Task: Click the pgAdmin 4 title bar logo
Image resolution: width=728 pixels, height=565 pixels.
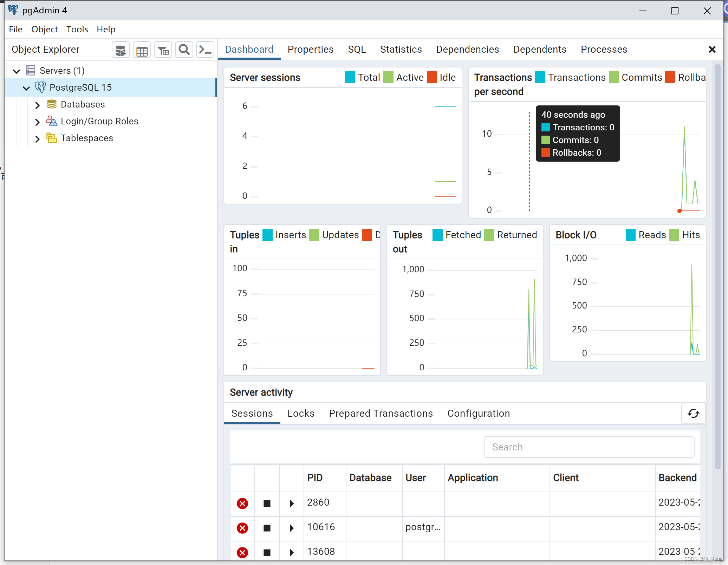Action: pyautogui.click(x=13, y=10)
